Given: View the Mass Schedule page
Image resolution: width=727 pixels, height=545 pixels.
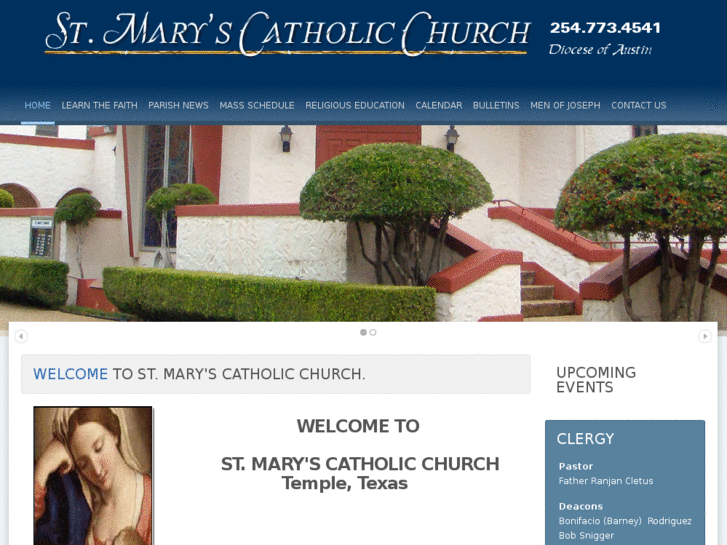Looking at the screenshot, I should [257, 105].
